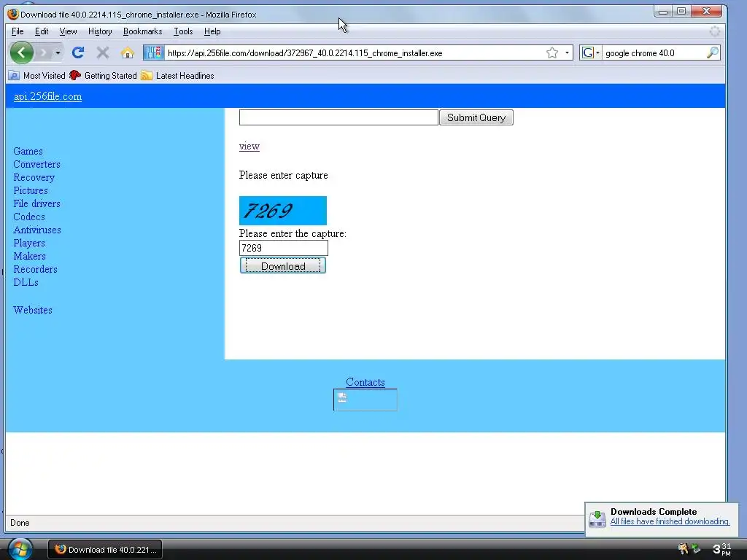Click the Firefox taskbar button

coord(105,550)
